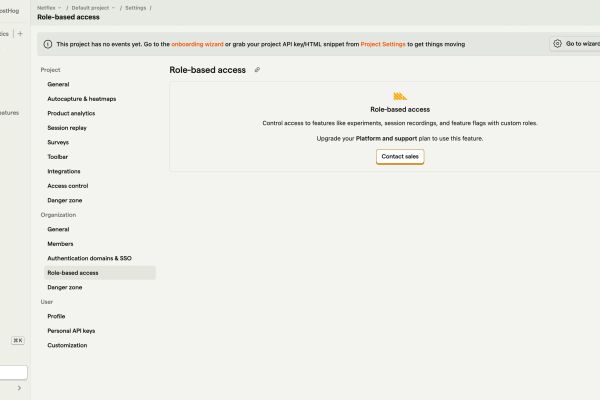The height and width of the screenshot is (400, 600).
Task: Click the plus icon in left navigation
Action: click(20, 34)
